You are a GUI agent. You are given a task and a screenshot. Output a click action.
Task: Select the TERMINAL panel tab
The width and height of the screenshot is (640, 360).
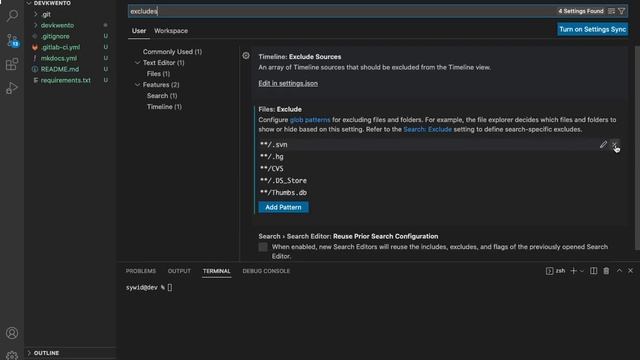(217, 271)
